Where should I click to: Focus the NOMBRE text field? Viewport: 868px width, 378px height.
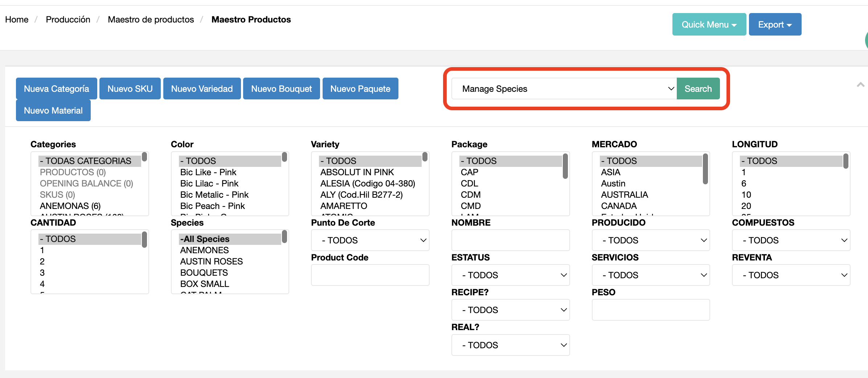[x=510, y=240]
